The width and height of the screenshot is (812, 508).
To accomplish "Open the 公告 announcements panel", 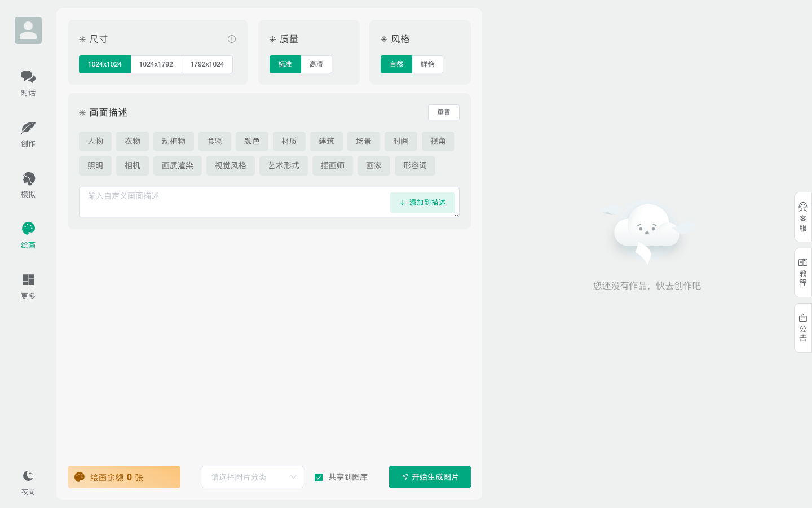I will (x=802, y=328).
